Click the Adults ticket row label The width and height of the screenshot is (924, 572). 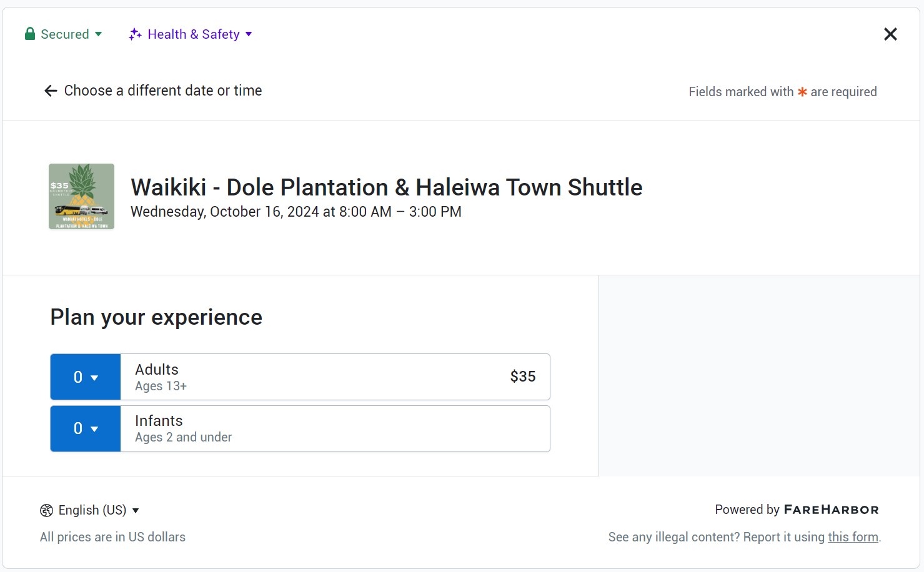pos(157,370)
